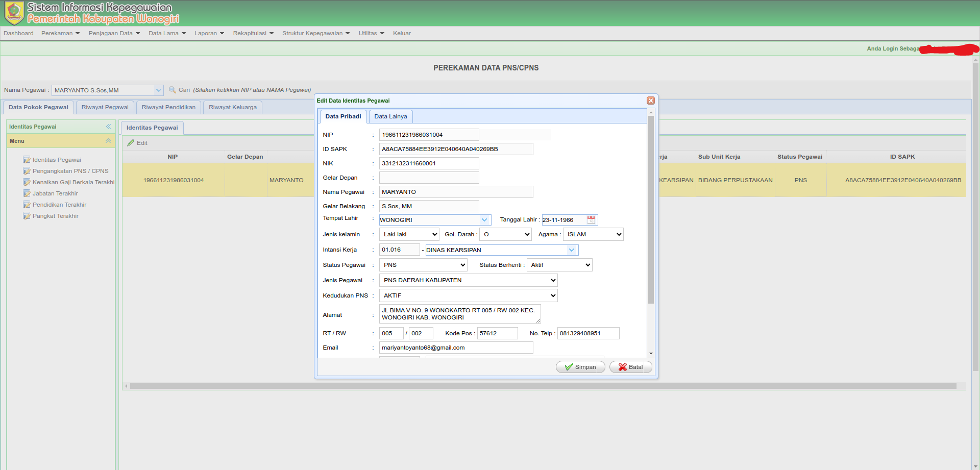Open the Status Pegawai dropdown
The width and height of the screenshot is (980, 470).
[x=423, y=265]
